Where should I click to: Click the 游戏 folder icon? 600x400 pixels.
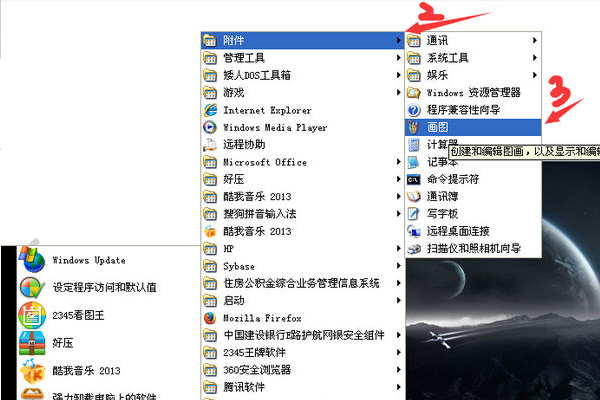[x=210, y=92]
